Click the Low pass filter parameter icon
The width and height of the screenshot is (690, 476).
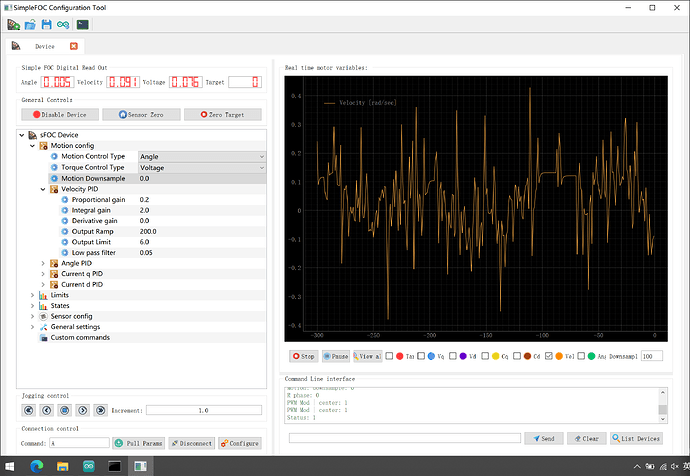point(65,253)
